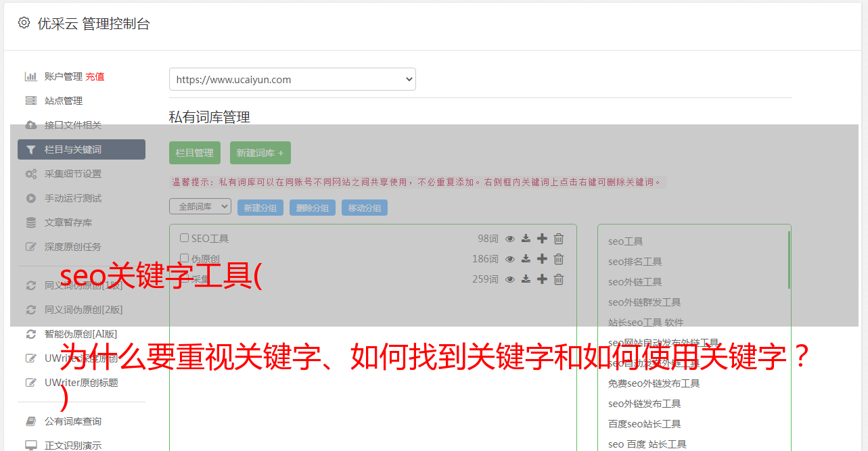
Task: Click the 新建分组 button
Action: [x=260, y=208]
